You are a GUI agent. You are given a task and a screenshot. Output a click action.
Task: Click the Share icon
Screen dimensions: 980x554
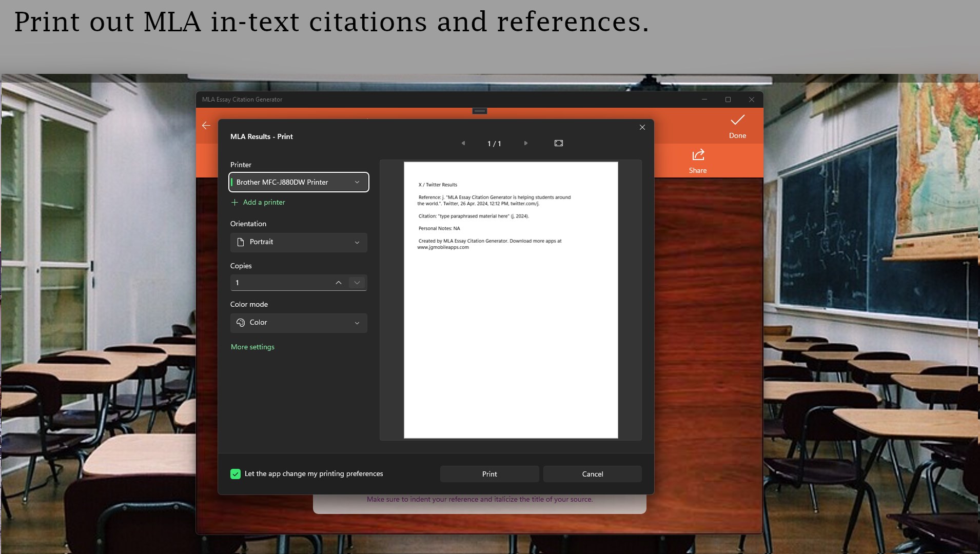698,155
